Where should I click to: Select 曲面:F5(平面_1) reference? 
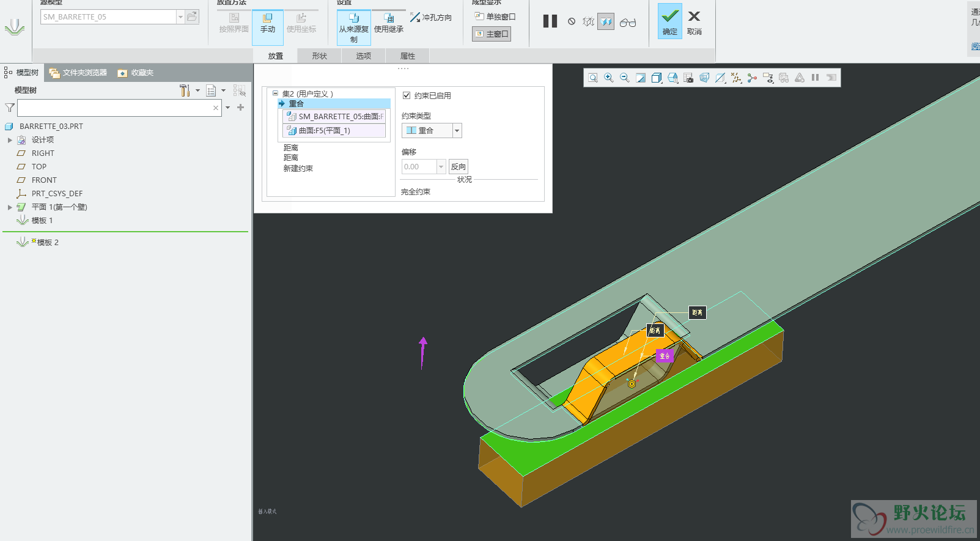coord(334,130)
